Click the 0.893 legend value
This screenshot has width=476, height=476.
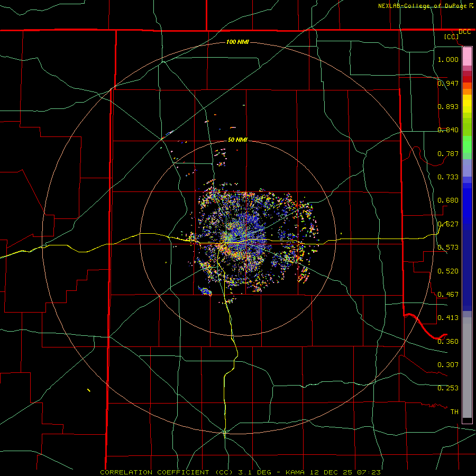448,106
